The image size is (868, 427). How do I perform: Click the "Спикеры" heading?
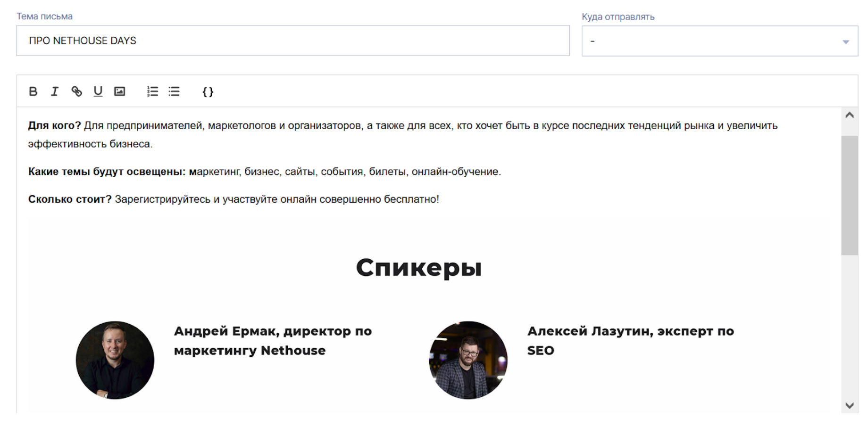tap(419, 268)
